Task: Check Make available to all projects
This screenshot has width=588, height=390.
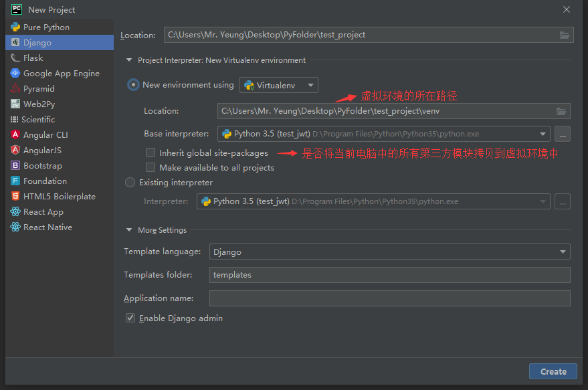Action: click(x=151, y=167)
